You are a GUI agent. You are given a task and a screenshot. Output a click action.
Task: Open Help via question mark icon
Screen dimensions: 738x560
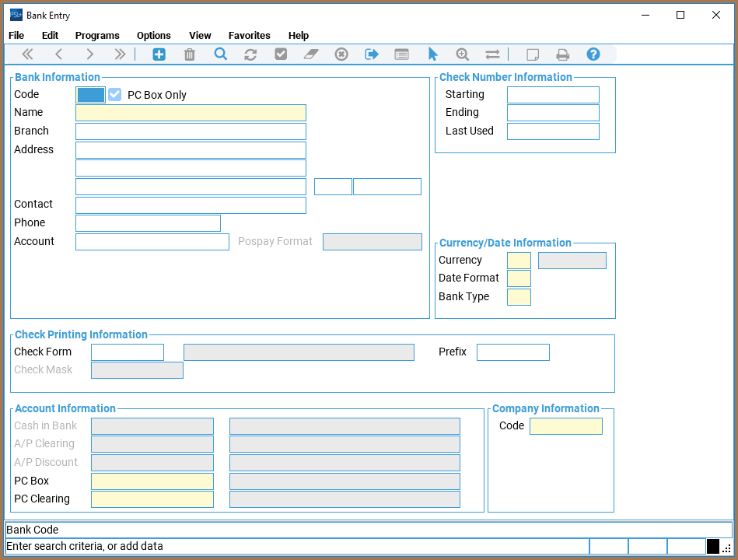[593, 54]
